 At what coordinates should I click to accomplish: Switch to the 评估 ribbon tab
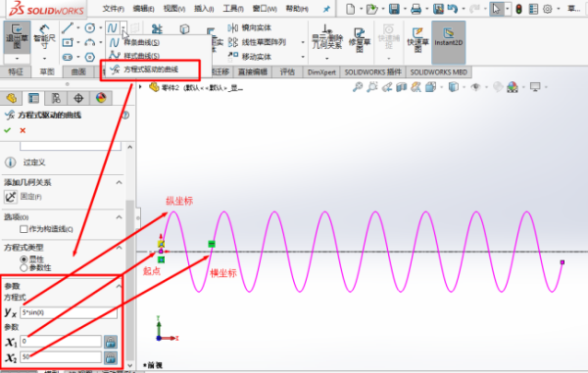coord(287,71)
